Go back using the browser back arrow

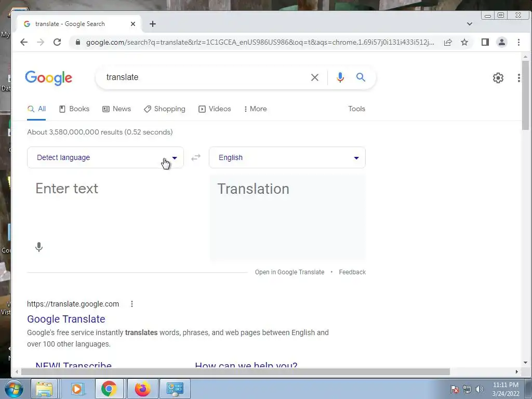[24, 42]
